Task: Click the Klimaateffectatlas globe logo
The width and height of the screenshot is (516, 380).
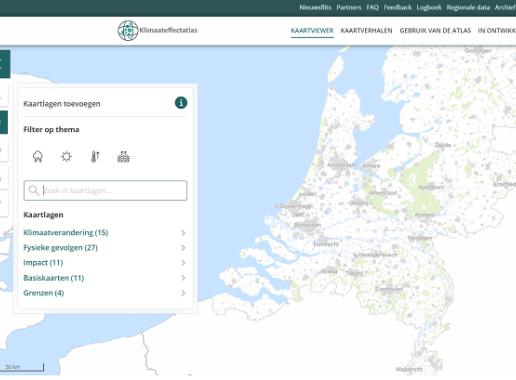Action: [128, 30]
